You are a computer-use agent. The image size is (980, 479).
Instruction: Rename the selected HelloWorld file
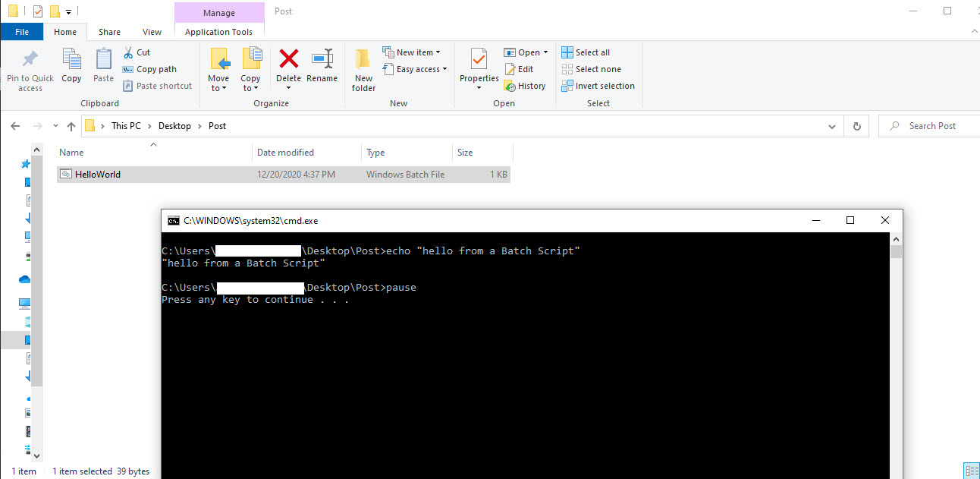322,65
